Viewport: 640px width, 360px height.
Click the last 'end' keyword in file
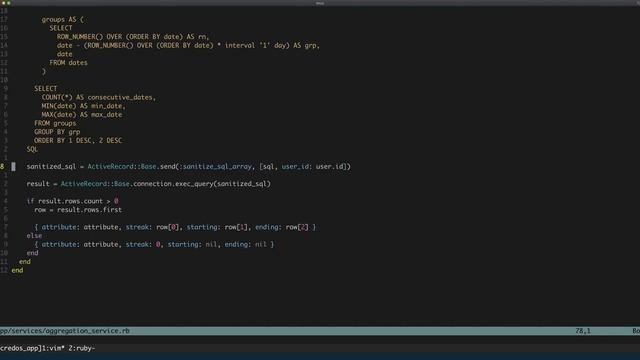point(17,270)
